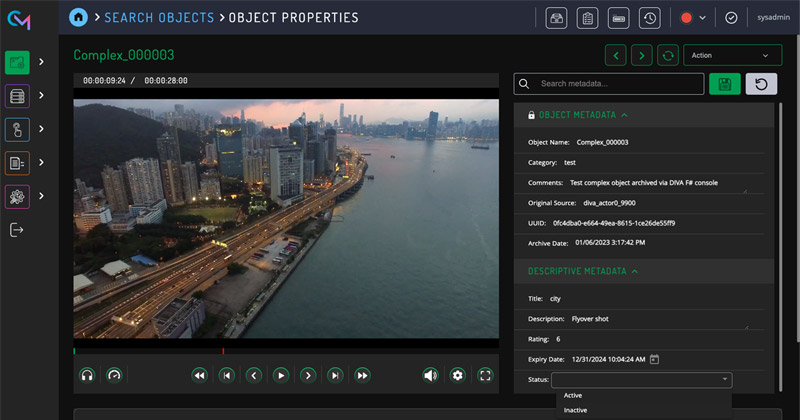Click the metadata panel vertical scrollbar
Viewport: 800px width, 420px height.
780,247
